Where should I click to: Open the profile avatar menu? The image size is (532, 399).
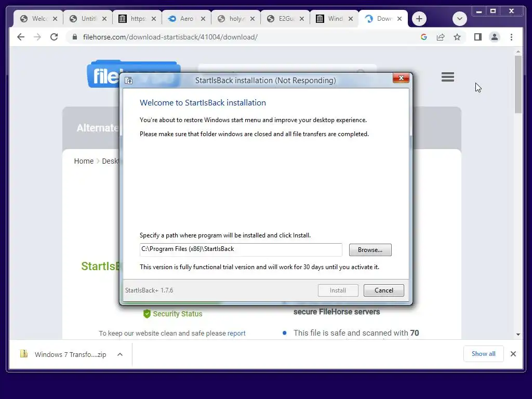(x=495, y=37)
